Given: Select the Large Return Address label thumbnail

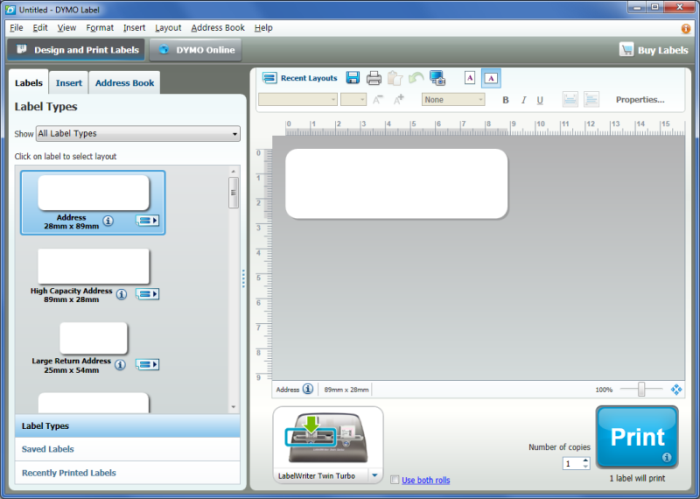Looking at the screenshot, I should pos(93,338).
